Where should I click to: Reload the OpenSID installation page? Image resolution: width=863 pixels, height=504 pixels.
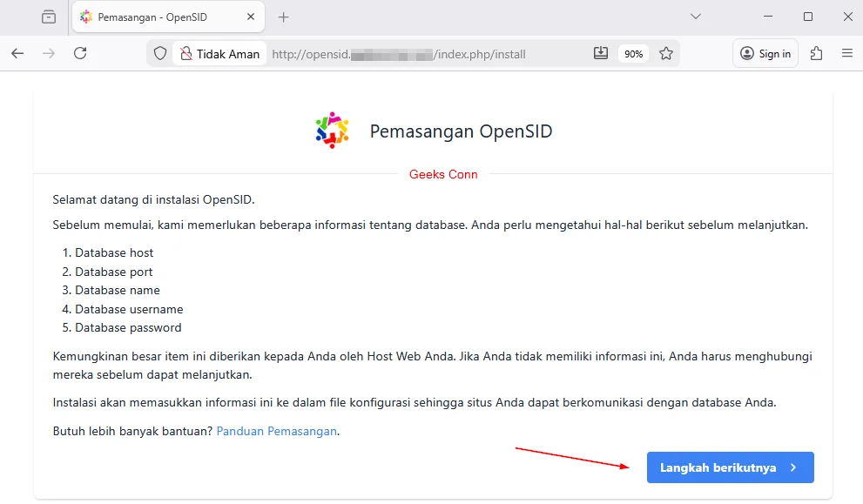(80, 53)
